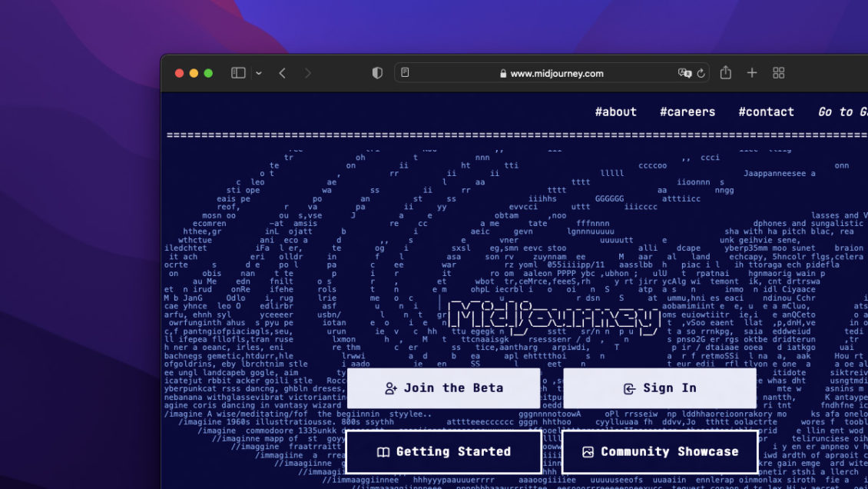Open a new tab with plus
Viewport: 868px width, 489px height.
(x=752, y=72)
